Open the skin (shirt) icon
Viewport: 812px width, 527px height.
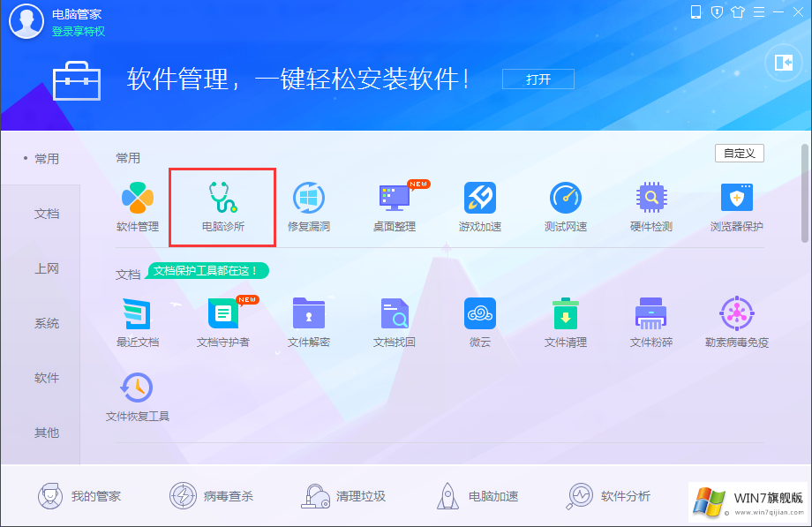(x=738, y=12)
